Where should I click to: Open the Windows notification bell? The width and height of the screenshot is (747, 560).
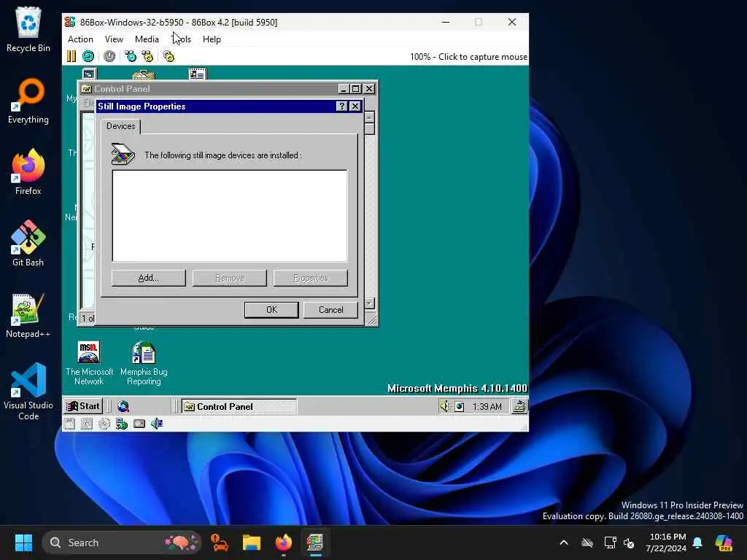697,542
